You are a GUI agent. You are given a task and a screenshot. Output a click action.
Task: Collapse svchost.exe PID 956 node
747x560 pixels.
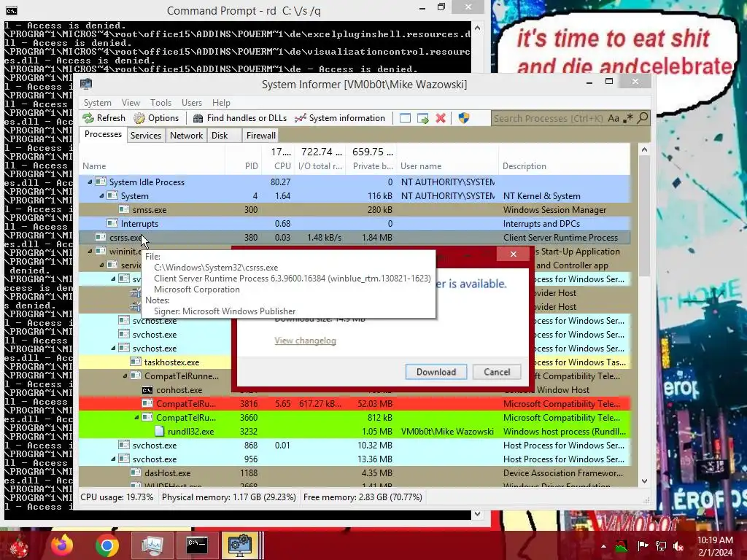113,459
